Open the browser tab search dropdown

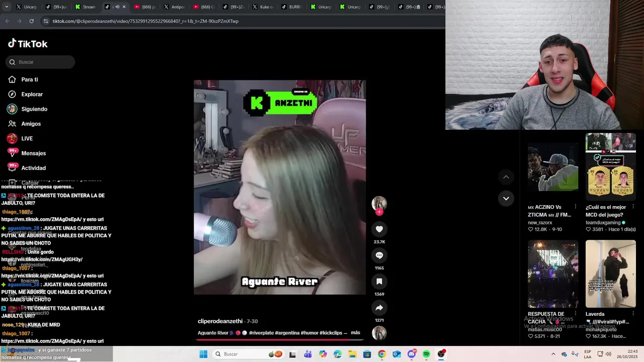(7, 7)
